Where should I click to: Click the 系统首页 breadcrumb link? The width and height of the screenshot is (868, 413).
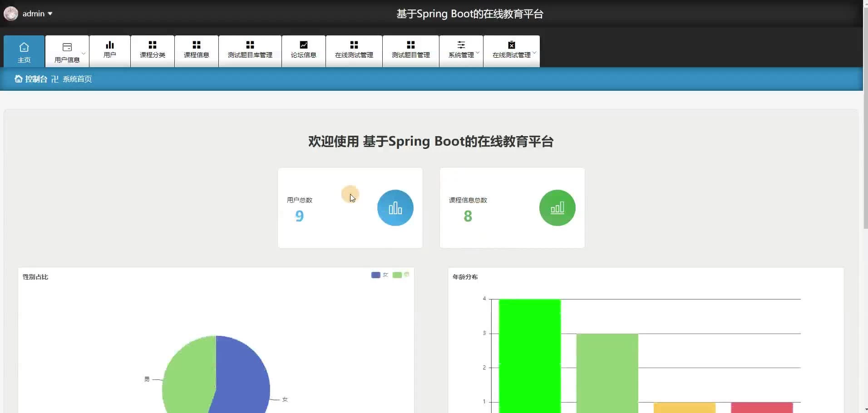point(77,79)
